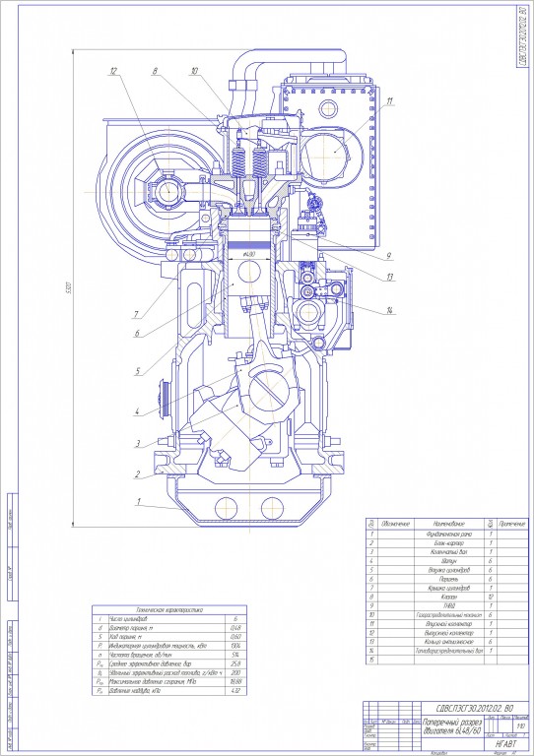Image resolution: width=534 pixels, height=756 pixels.
Task: Select the 'Диаметр поршня, м' row label
Action: point(131,628)
